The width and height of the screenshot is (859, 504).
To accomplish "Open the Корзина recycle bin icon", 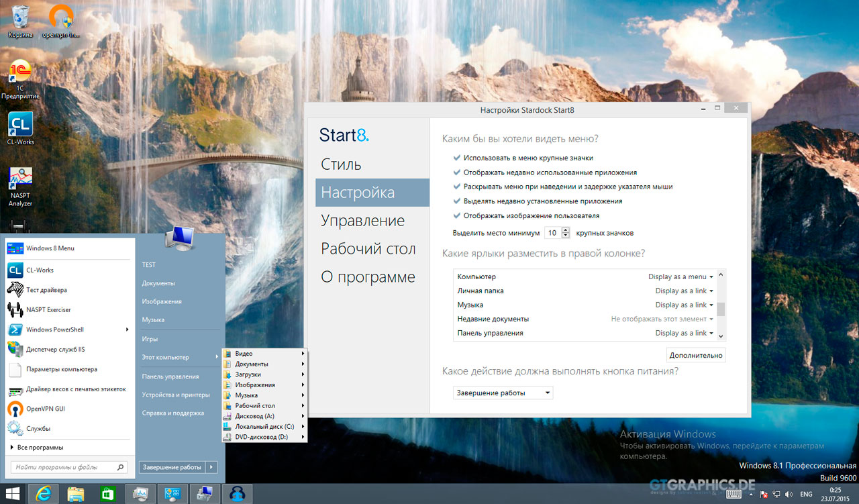I will click(x=20, y=17).
